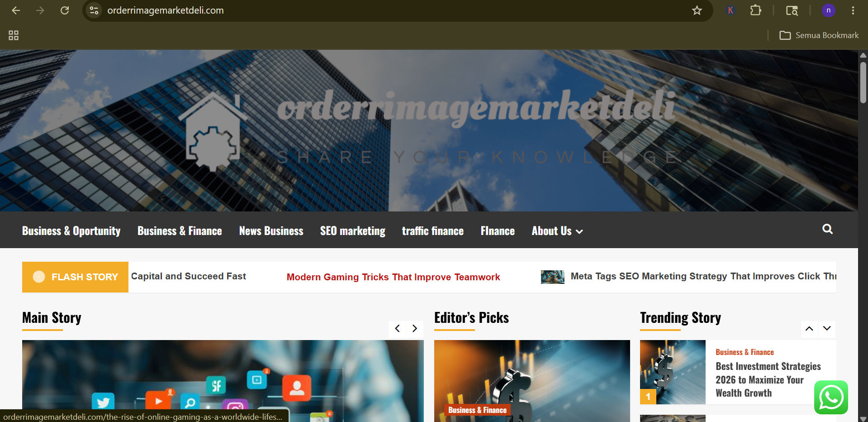The width and height of the screenshot is (868, 422).
Task: Open Business & Oportunity menu item
Action: click(71, 231)
